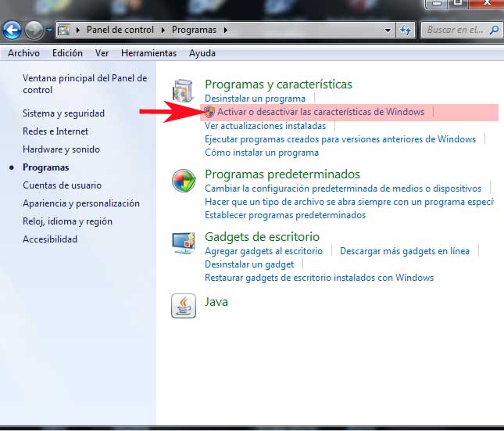The height and width of the screenshot is (431, 504).
Task: Refresh the address bar location
Action: [406, 31]
